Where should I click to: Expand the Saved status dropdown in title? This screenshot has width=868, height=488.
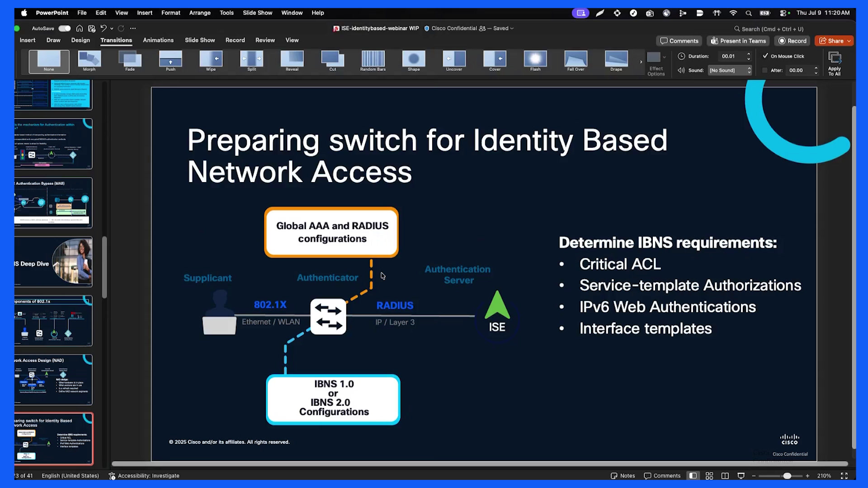pyautogui.click(x=512, y=28)
